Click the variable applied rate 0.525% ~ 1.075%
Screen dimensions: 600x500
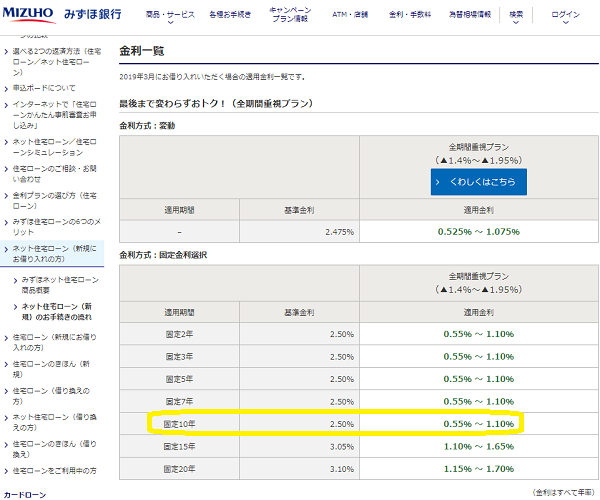pos(479,232)
